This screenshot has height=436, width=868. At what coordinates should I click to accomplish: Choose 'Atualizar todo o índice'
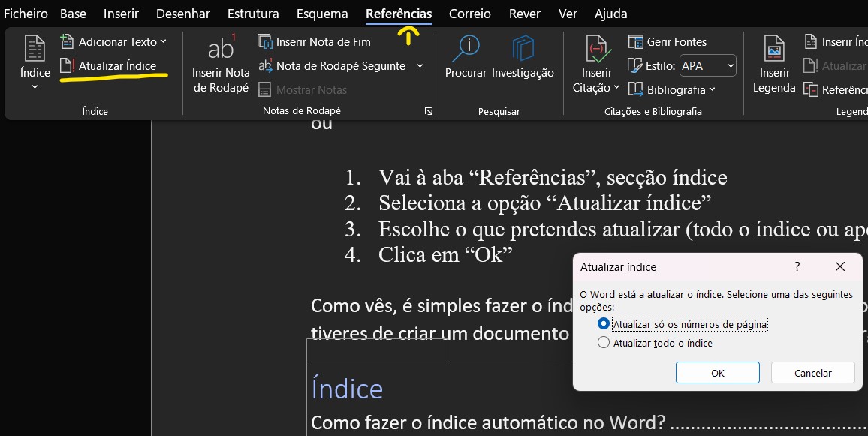pyautogui.click(x=604, y=342)
